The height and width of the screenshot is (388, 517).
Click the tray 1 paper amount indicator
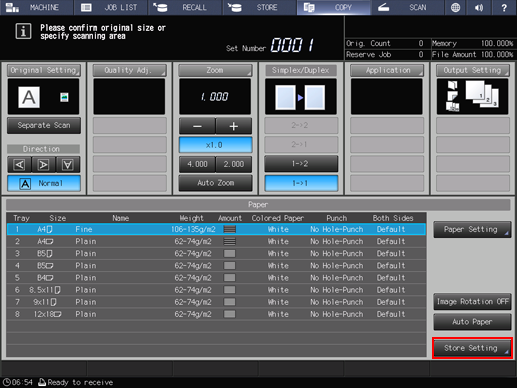point(230,229)
